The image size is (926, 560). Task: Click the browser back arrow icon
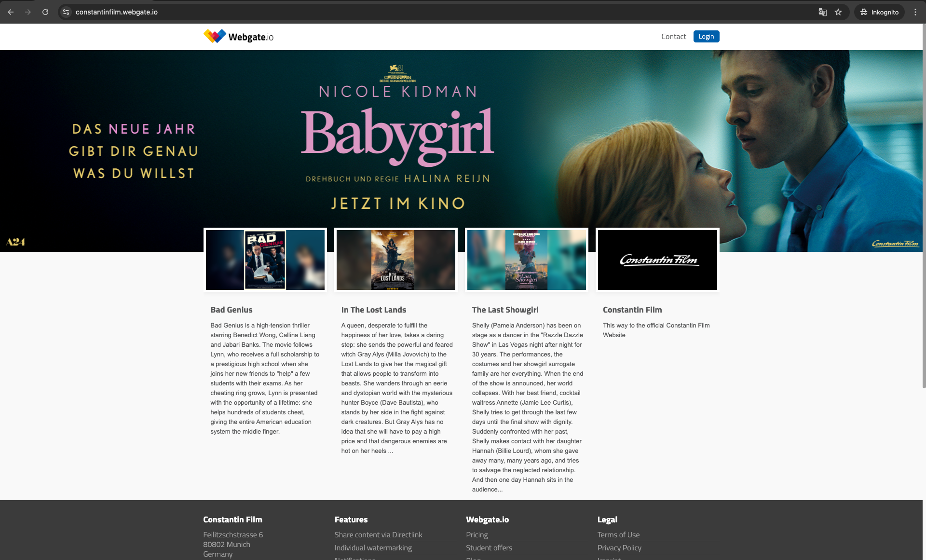(11, 12)
